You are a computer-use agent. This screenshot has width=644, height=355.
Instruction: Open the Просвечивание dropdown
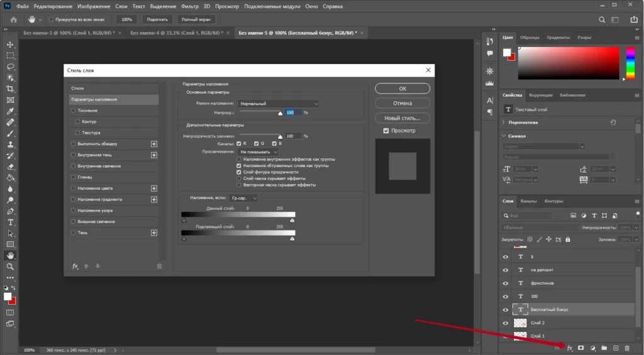[258, 152]
